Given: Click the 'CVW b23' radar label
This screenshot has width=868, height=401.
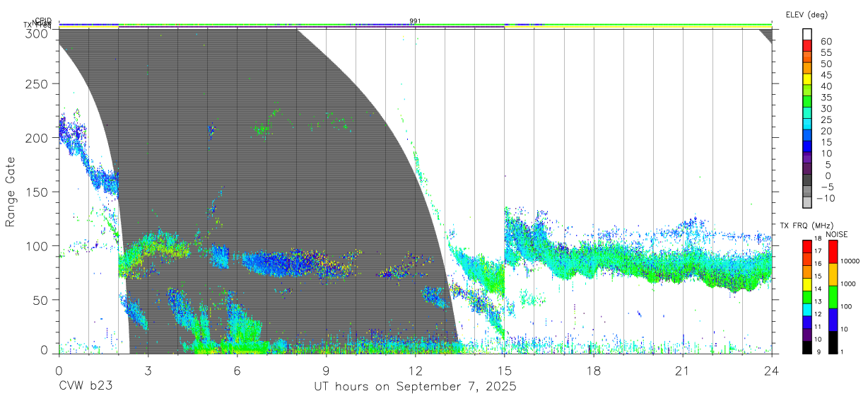Looking at the screenshot, I should (86, 386).
